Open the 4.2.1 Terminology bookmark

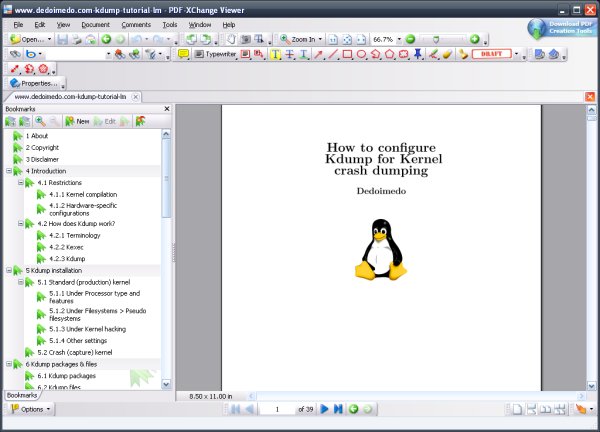pos(70,235)
